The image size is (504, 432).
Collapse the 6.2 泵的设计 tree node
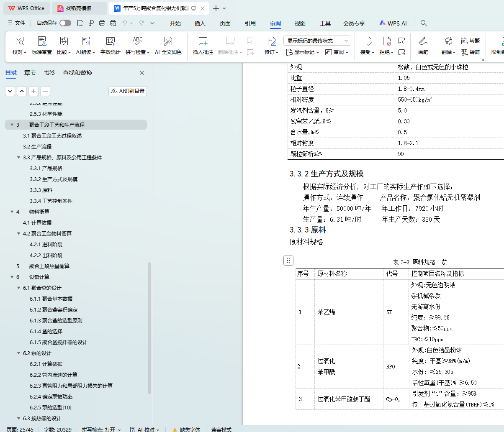[x=19, y=353]
